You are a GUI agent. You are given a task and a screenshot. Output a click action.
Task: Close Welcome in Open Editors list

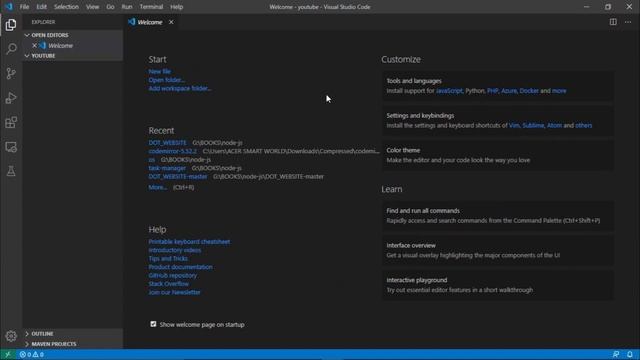coord(34,46)
